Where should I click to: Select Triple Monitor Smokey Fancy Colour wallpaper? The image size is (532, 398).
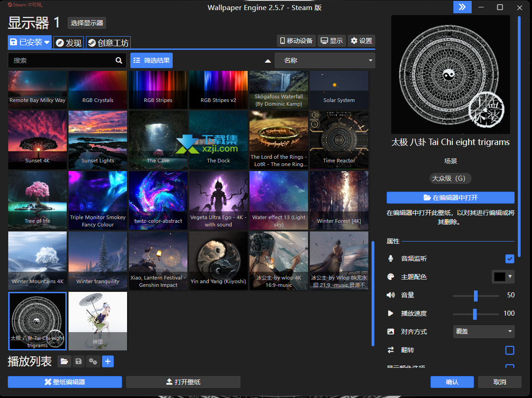tap(98, 200)
